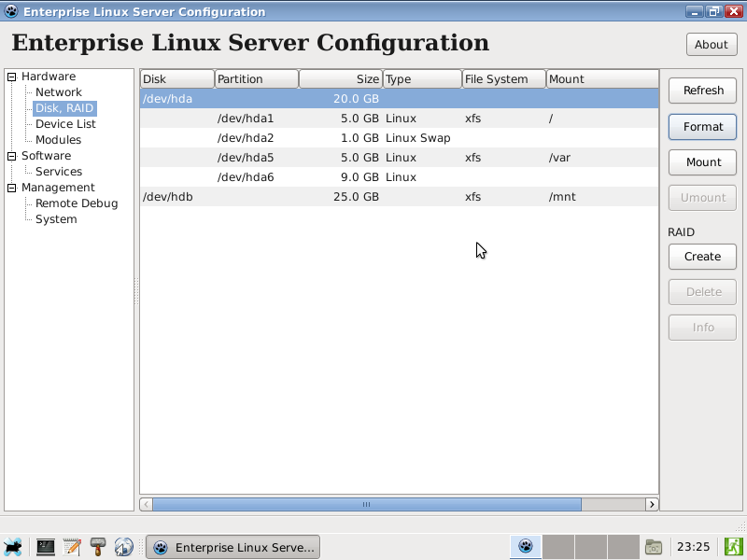747x560 pixels.
Task: Click the Mount button
Action: (x=703, y=162)
